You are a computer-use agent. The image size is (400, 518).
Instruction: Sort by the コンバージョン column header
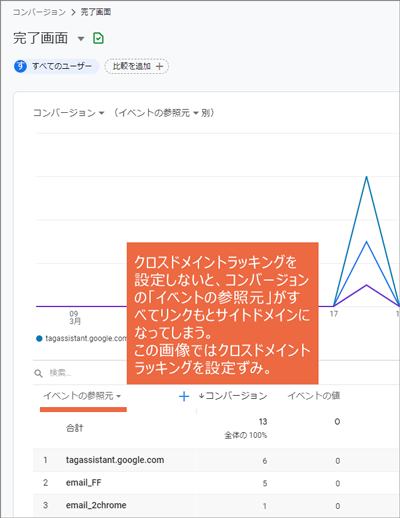coord(233,396)
